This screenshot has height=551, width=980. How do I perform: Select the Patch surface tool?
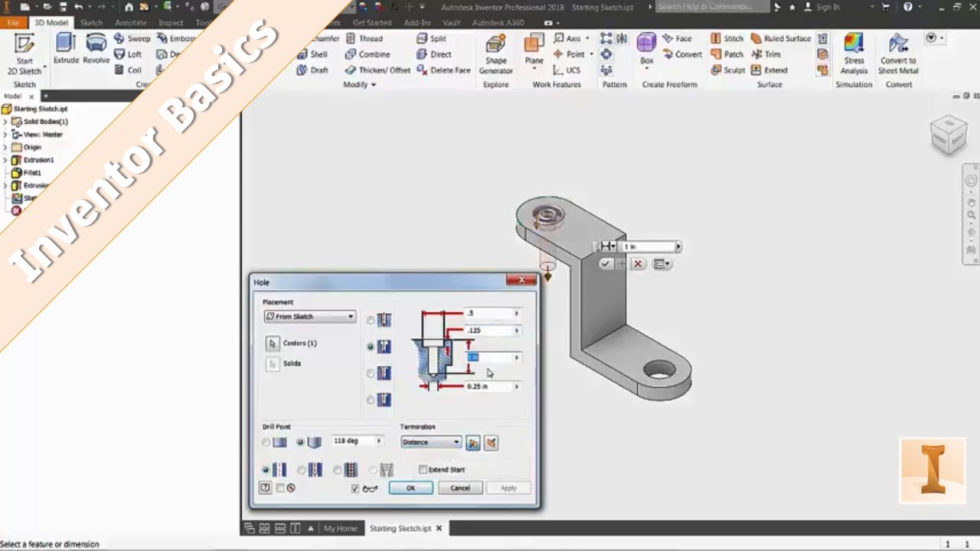pos(727,54)
